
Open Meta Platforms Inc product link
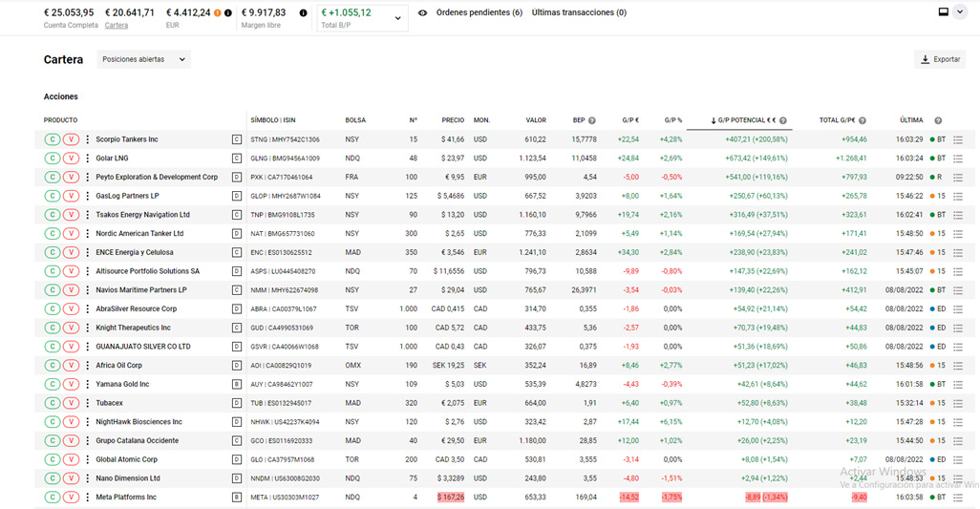(x=126, y=498)
